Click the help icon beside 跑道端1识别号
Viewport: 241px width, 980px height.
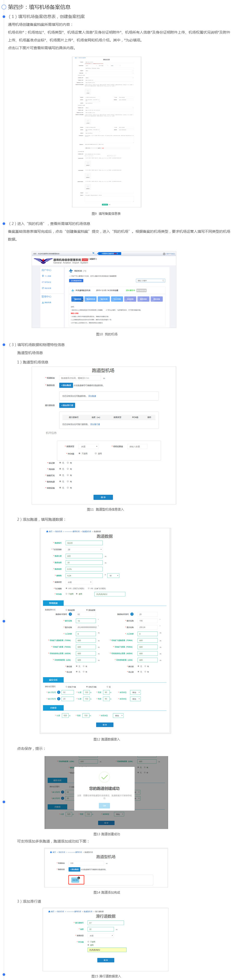pos(70,614)
